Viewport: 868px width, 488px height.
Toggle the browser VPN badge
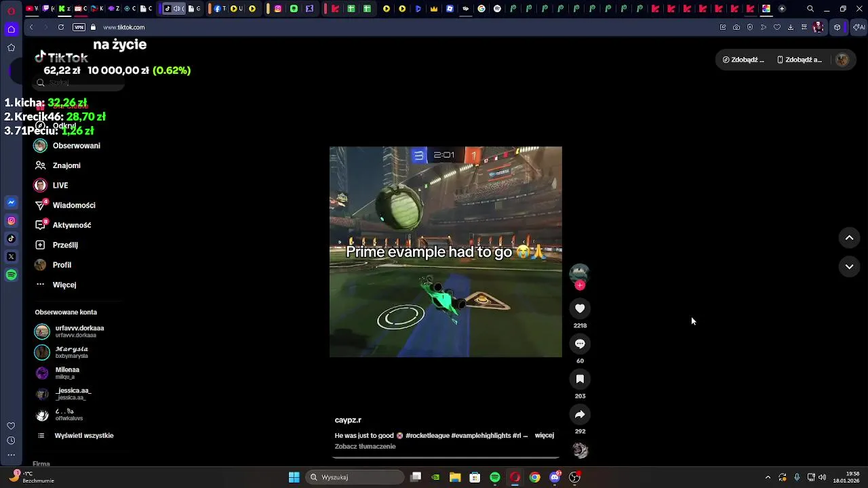79,27
